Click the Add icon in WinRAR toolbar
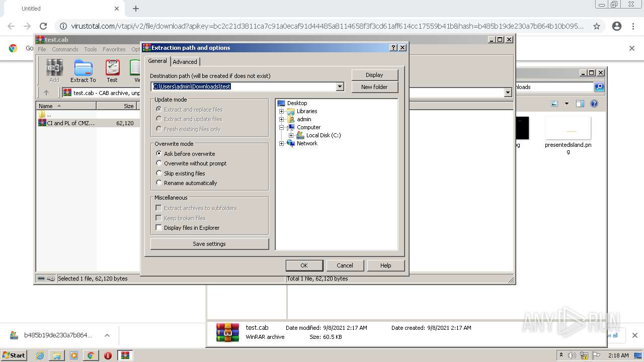644x362 pixels. pyautogui.click(x=54, y=70)
